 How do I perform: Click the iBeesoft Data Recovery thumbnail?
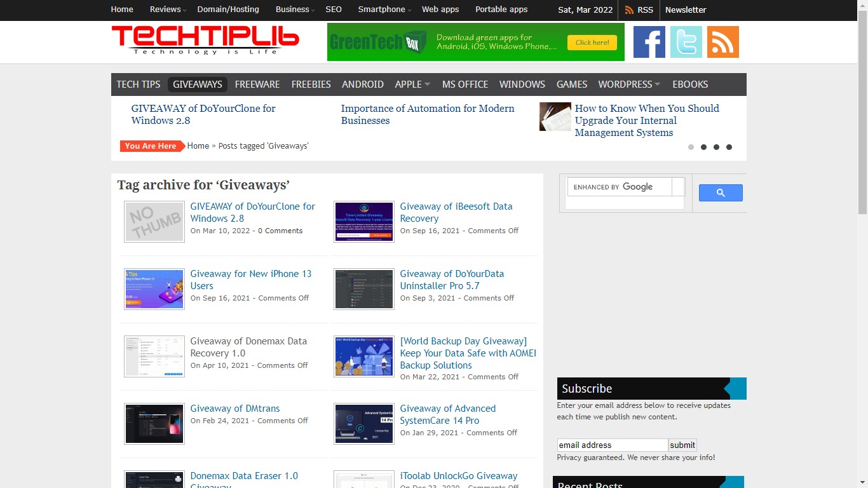[x=364, y=222]
